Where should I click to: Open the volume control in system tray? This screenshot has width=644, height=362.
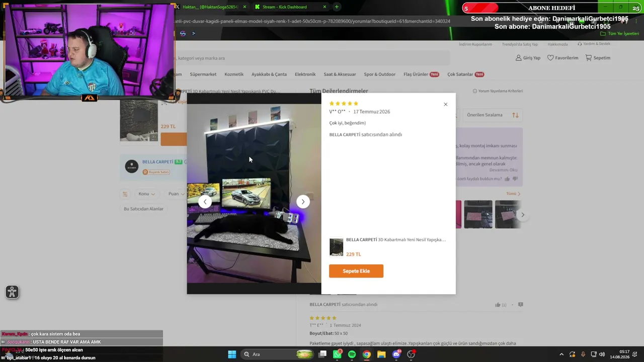coord(602,354)
